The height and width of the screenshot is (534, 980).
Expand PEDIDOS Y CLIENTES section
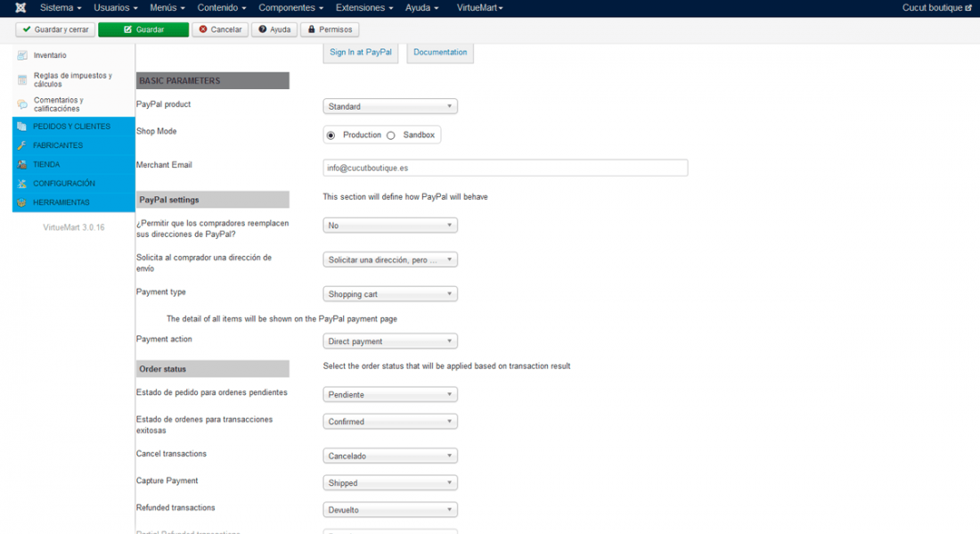[74, 127]
